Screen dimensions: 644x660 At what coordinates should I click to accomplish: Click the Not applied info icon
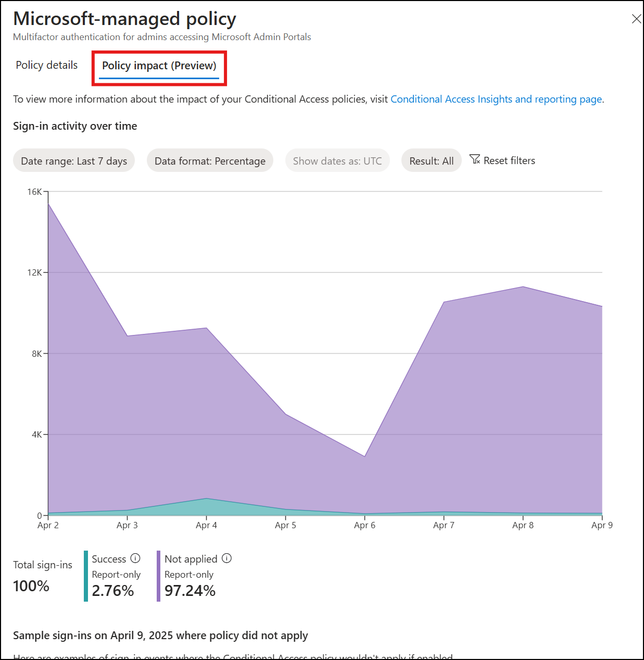[226, 558]
